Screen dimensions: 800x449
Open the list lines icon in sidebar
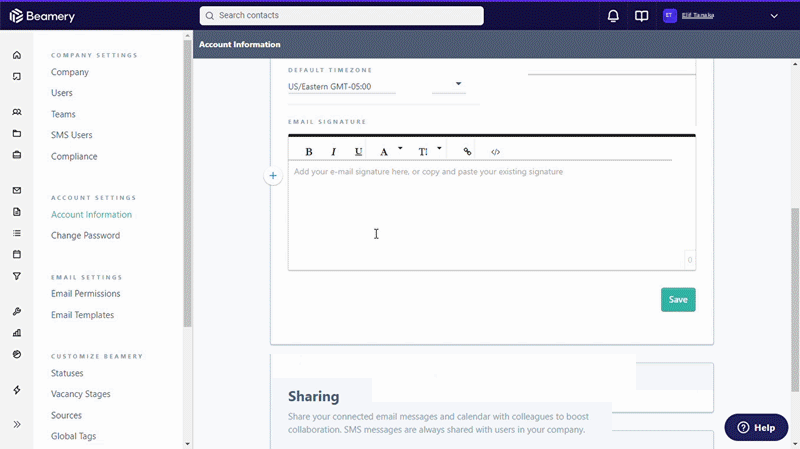[17, 233]
